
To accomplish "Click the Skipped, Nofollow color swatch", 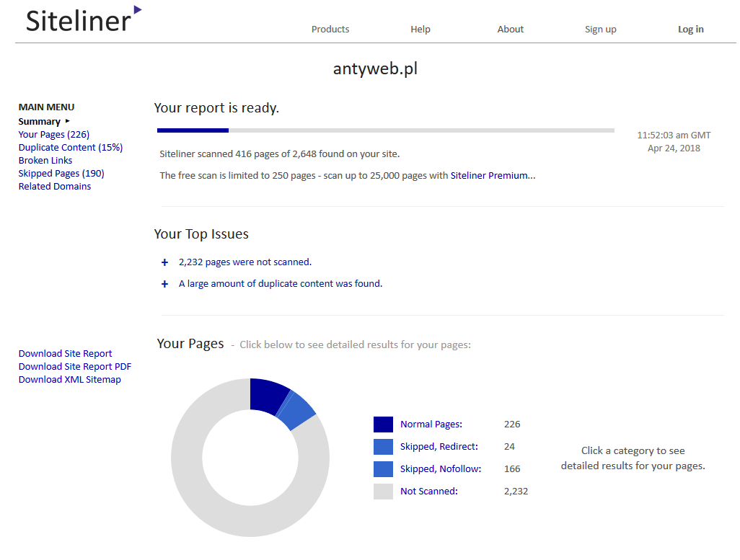I will pos(383,469).
